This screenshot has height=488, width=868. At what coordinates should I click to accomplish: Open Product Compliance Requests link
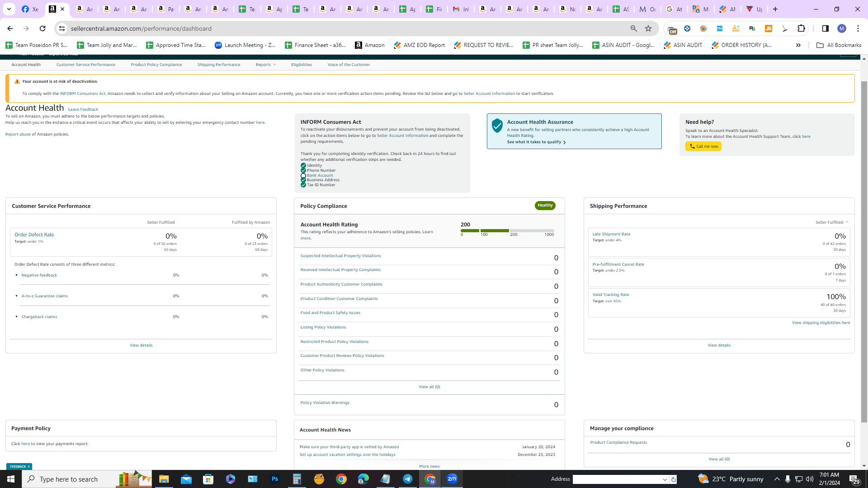click(x=618, y=442)
